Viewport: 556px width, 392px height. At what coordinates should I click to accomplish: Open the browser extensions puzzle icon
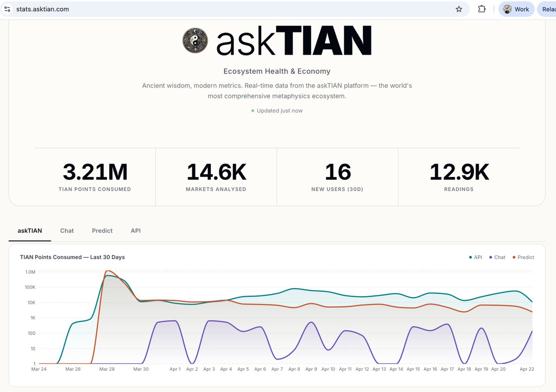point(481,9)
